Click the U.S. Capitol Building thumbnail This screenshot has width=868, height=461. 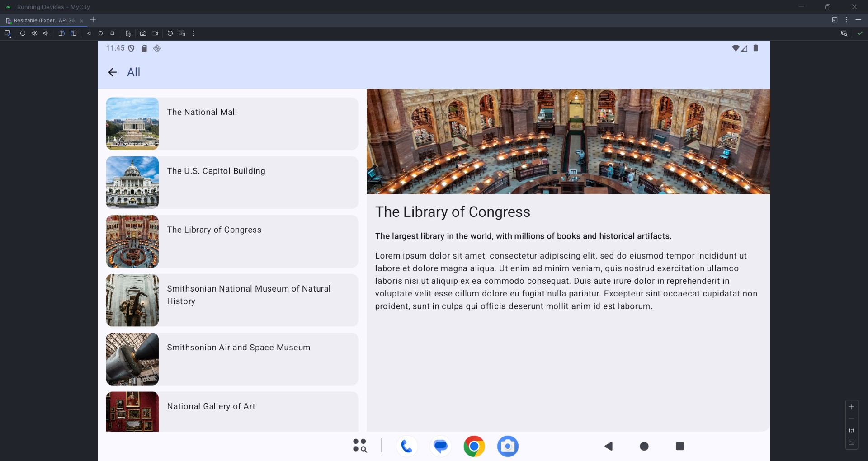[x=132, y=183]
